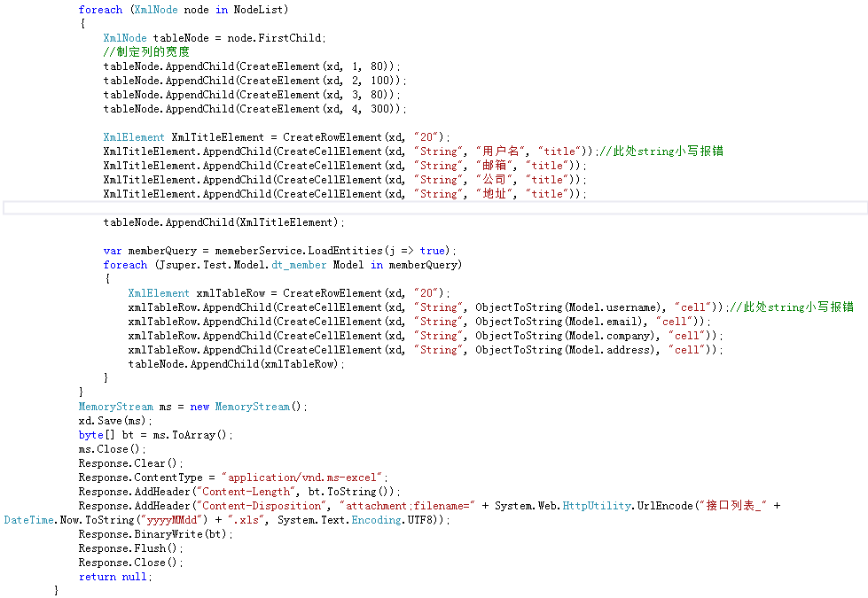Click 'ObjectToString(Model.username)' call
868x598 pixels.
click(x=568, y=307)
